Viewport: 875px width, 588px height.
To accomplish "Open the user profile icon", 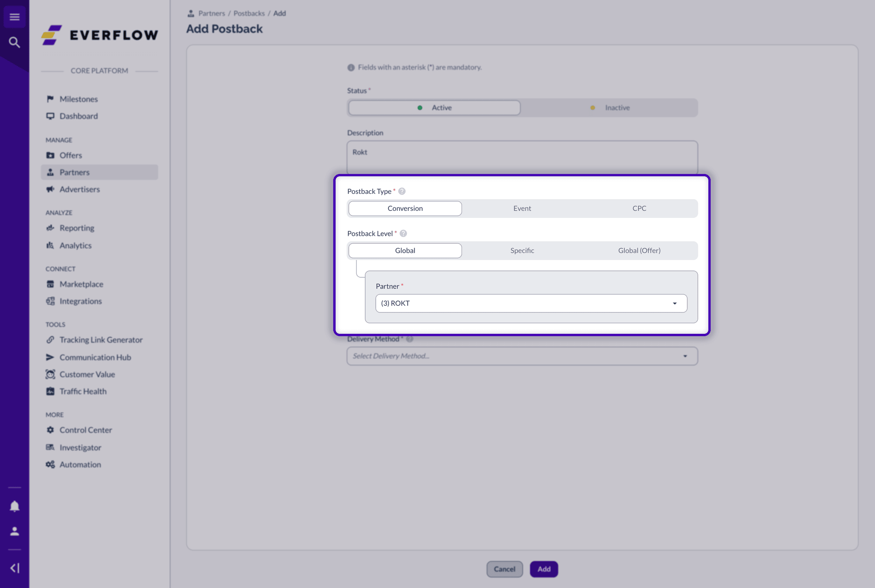I will tap(14, 531).
